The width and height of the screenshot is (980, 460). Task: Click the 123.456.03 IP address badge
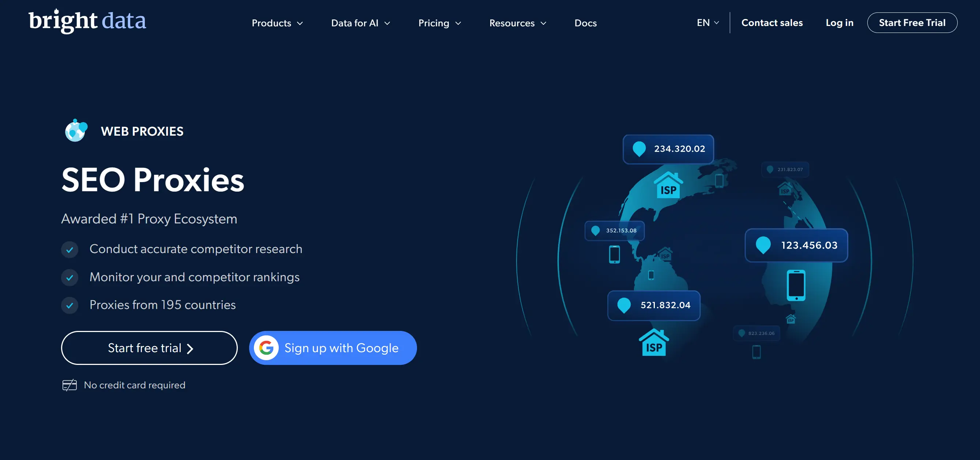[x=796, y=245]
